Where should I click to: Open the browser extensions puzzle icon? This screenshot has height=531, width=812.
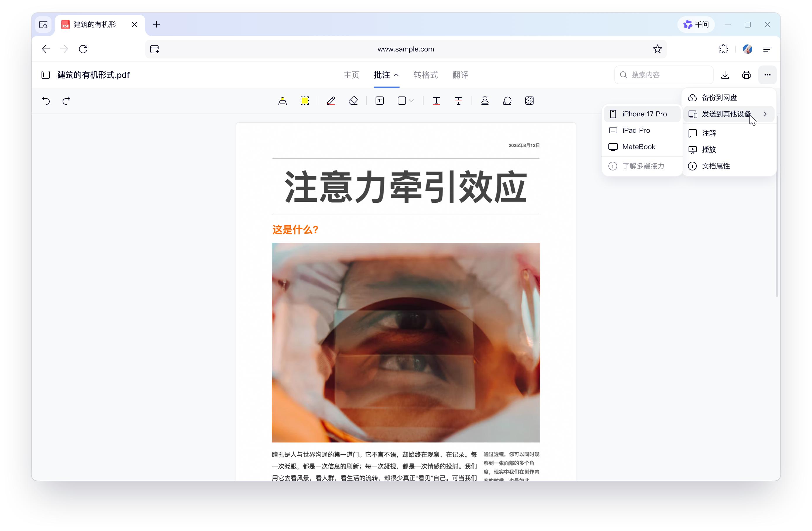724,49
